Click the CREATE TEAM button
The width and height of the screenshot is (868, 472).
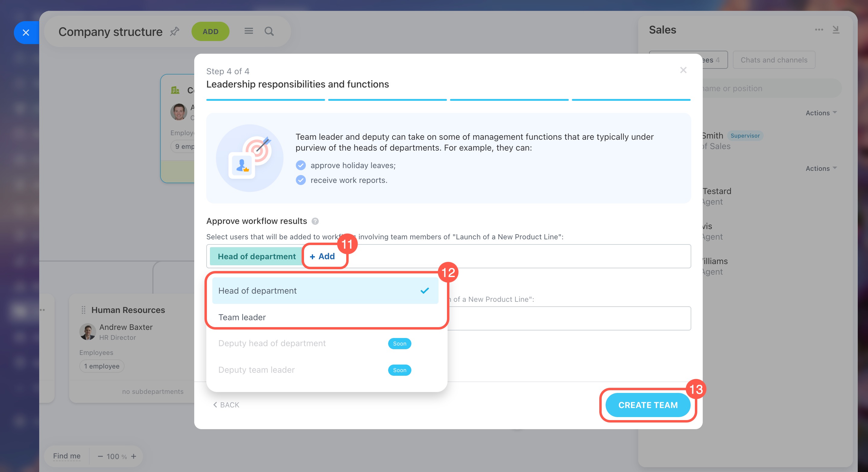(x=648, y=405)
